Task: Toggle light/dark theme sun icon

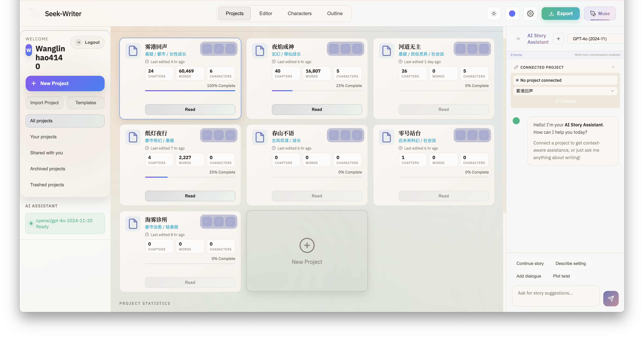Action: coord(494,14)
